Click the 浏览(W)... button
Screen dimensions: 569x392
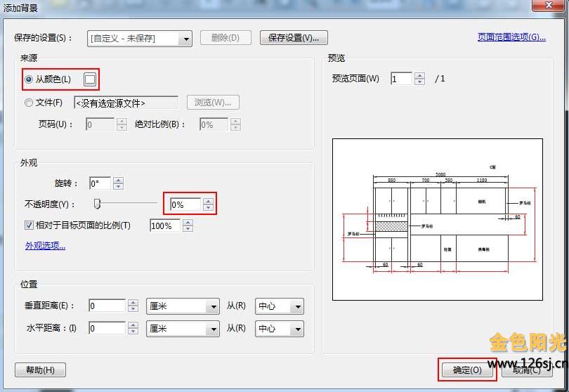(213, 103)
